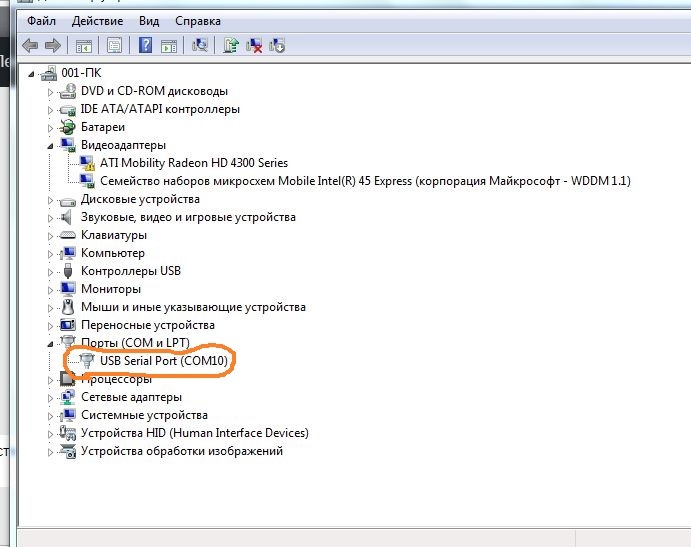
Task: Click the USB Serial Port connector icon
Action: coord(87,361)
